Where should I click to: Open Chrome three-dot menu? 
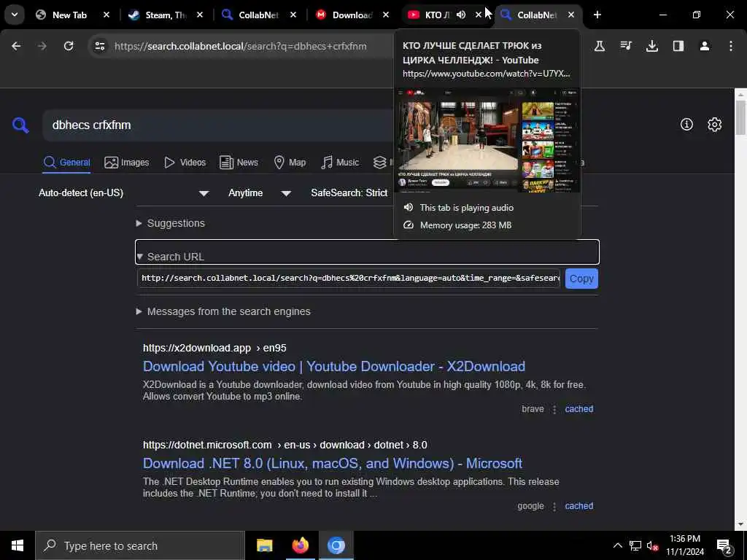(730, 46)
